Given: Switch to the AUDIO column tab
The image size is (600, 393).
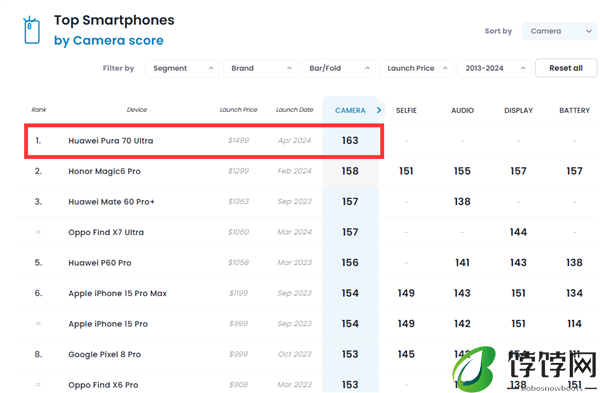Looking at the screenshot, I should pyautogui.click(x=462, y=110).
